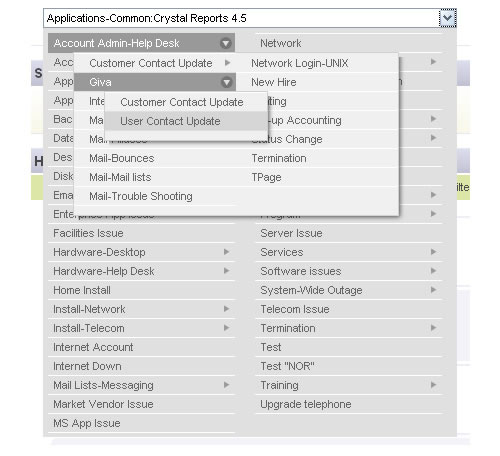500x456 pixels.
Task: Expand arrow beside Customer Contact Update
Action: coord(227,62)
